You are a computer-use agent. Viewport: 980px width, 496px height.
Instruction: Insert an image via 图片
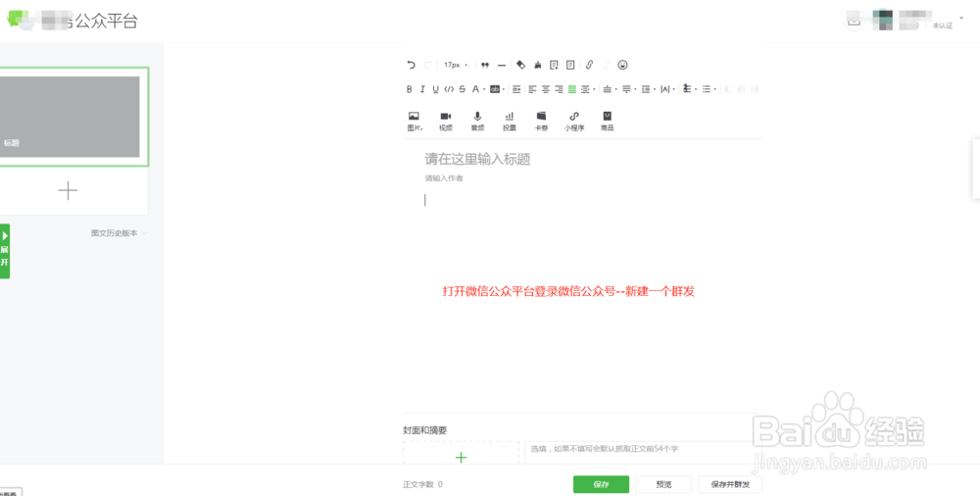click(414, 122)
